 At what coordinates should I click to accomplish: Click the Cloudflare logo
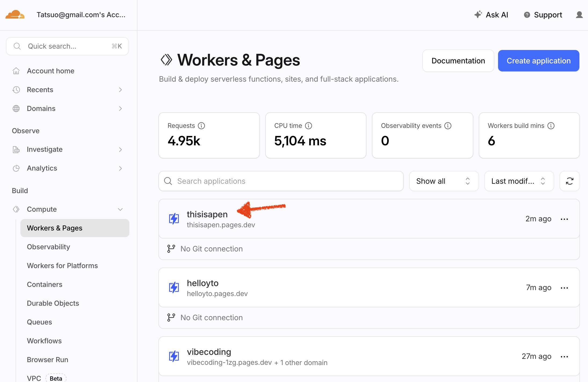click(x=15, y=15)
